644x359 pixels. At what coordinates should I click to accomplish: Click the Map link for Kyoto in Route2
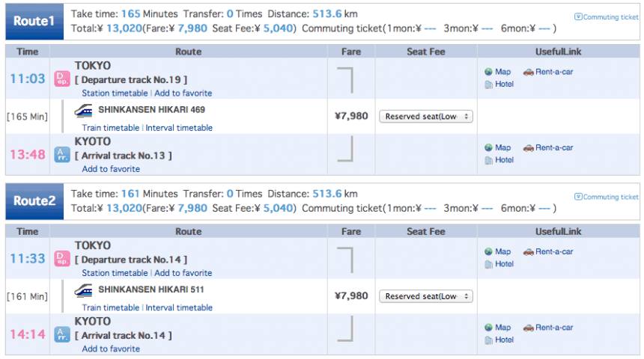(x=502, y=328)
